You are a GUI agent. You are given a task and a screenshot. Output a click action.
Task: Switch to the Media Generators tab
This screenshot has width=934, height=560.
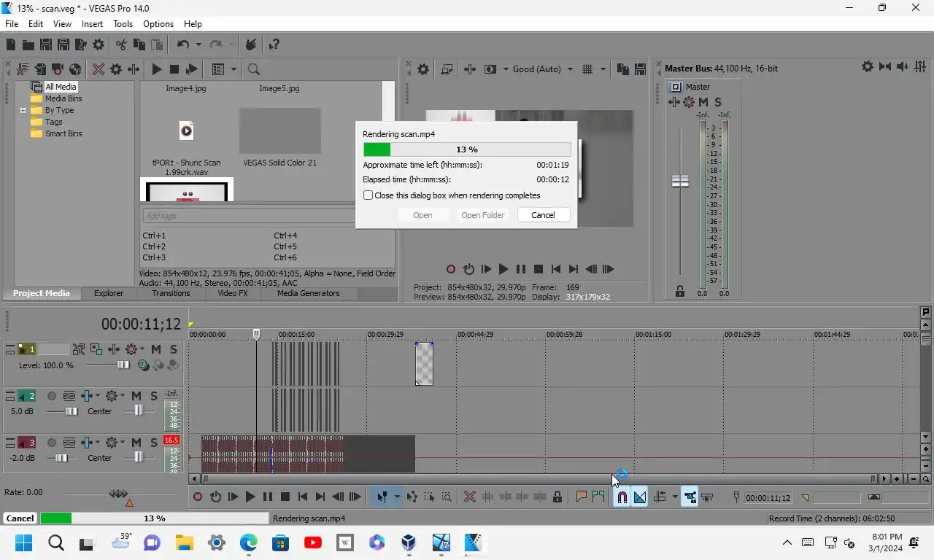pyautogui.click(x=308, y=293)
